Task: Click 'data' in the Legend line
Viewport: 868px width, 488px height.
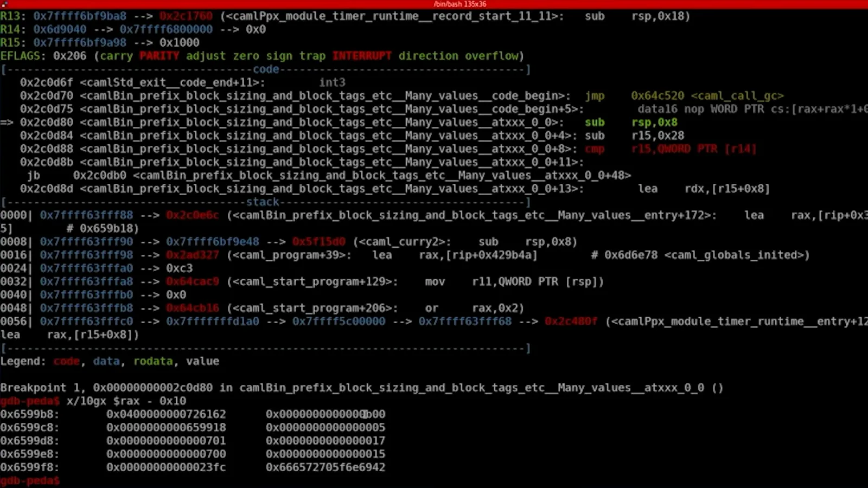Action: [106, 362]
